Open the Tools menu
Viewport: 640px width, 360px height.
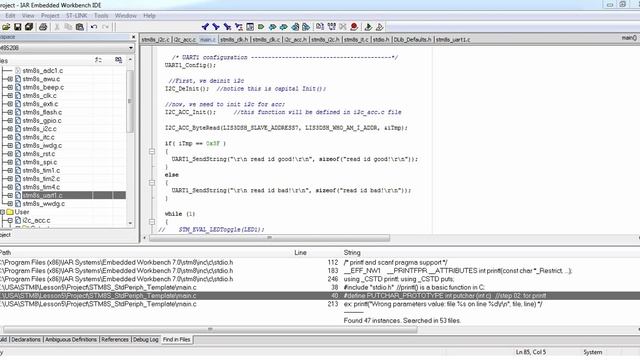point(101,16)
